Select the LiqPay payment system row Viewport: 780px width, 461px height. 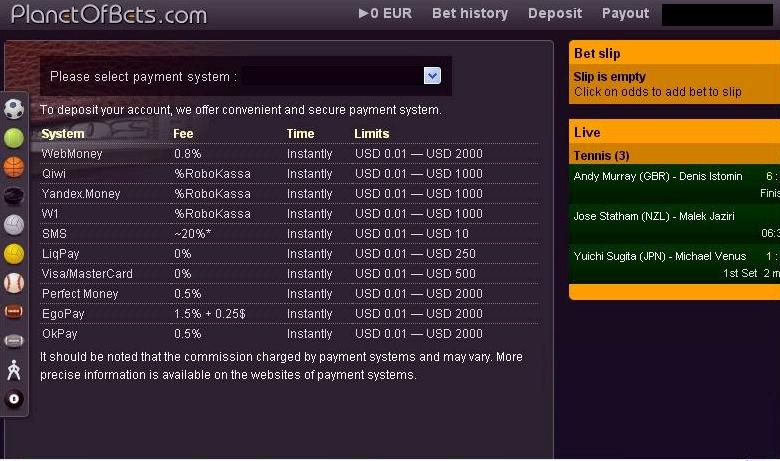(289, 254)
